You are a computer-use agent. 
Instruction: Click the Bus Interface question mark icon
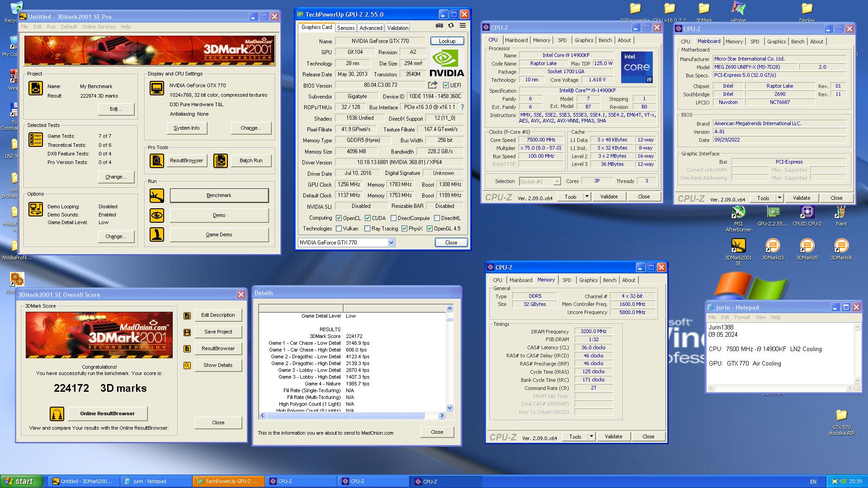(462, 107)
